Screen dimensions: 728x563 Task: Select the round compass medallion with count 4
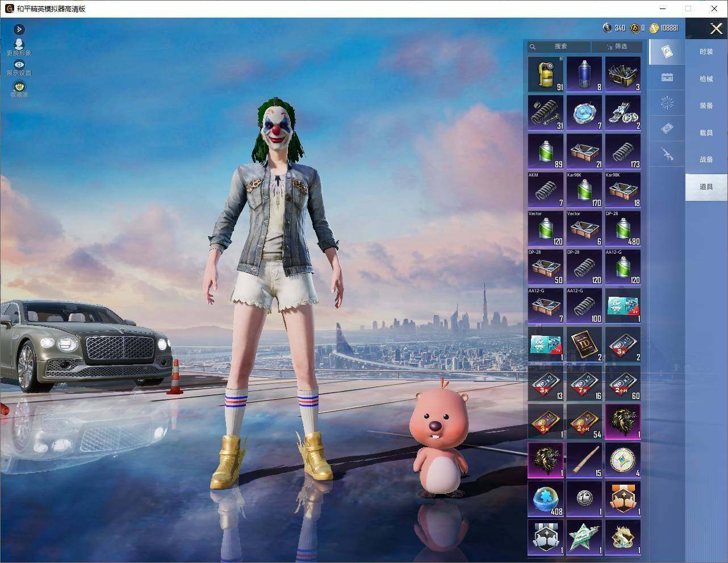[623, 460]
